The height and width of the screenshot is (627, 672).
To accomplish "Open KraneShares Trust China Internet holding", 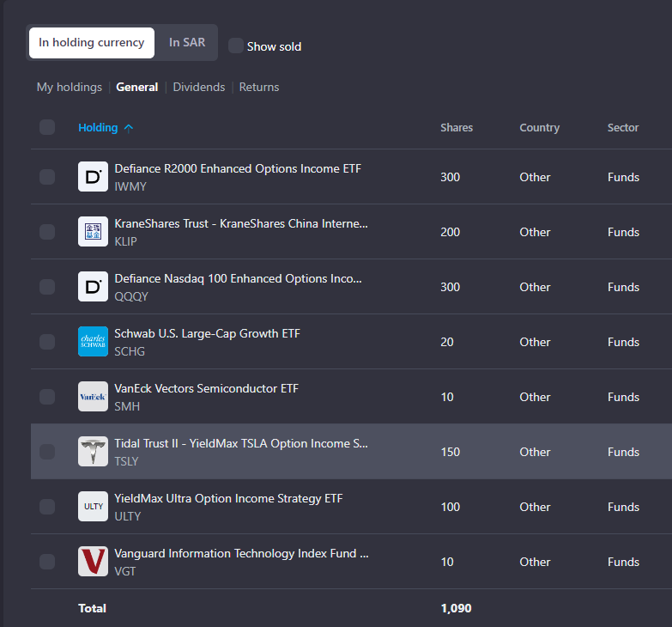I will click(241, 223).
